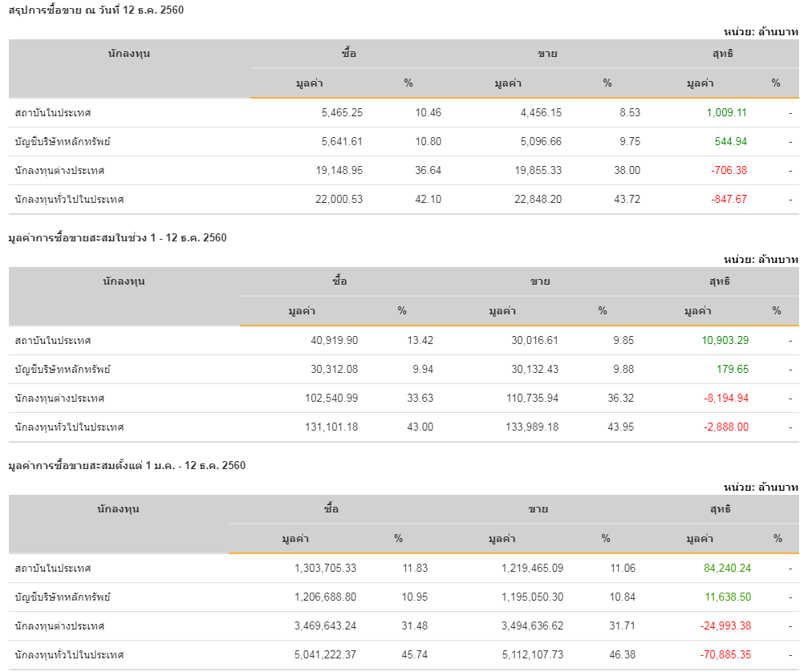The image size is (808, 672).
Task: Click the heading 'มูลค่าการซื้อขายสะสมตั้งแต่ 1 ม.ค. - 12 ธ.ค. 2560'
Action: tap(127, 465)
